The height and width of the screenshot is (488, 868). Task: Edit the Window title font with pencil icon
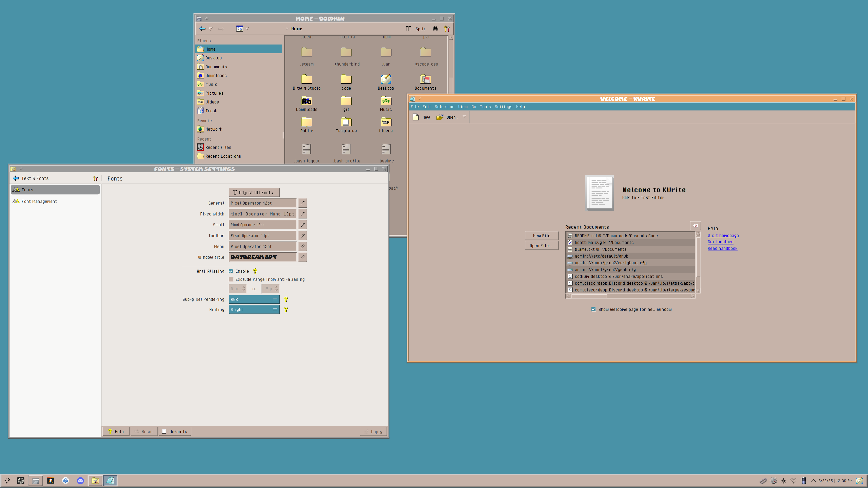[302, 257]
